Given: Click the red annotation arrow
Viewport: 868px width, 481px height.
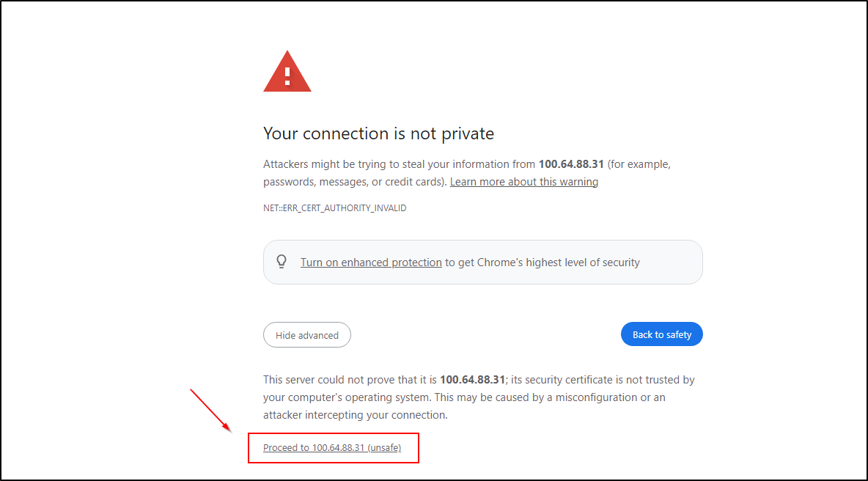Looking at the screenshot, I should (x=210, y=409).
